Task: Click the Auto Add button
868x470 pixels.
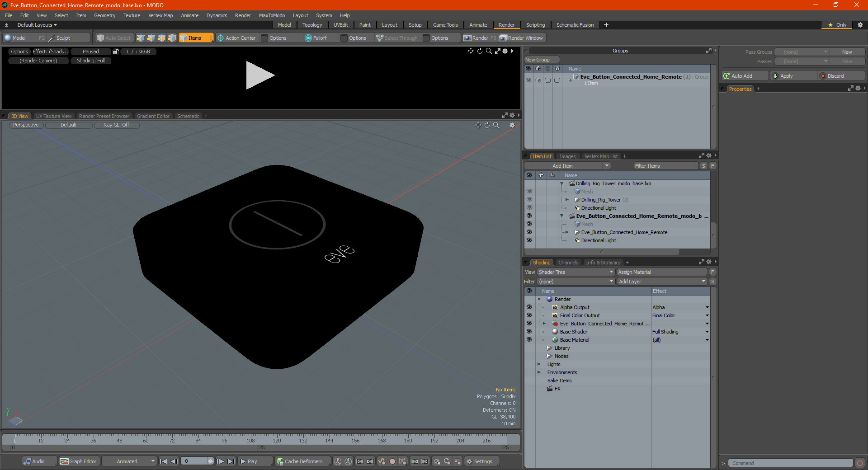Action: point(745,76)
